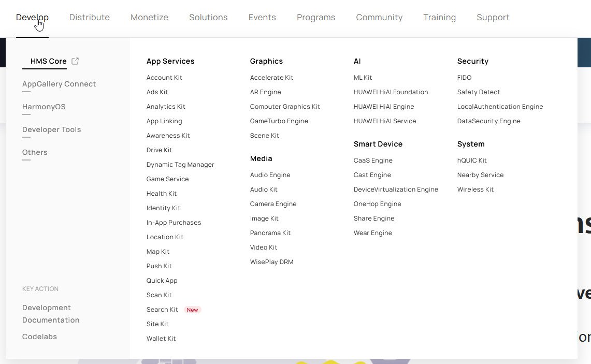The height and width of the screenshot is (364, 591).
Task: Open Quick App
Action: [162, 281]
